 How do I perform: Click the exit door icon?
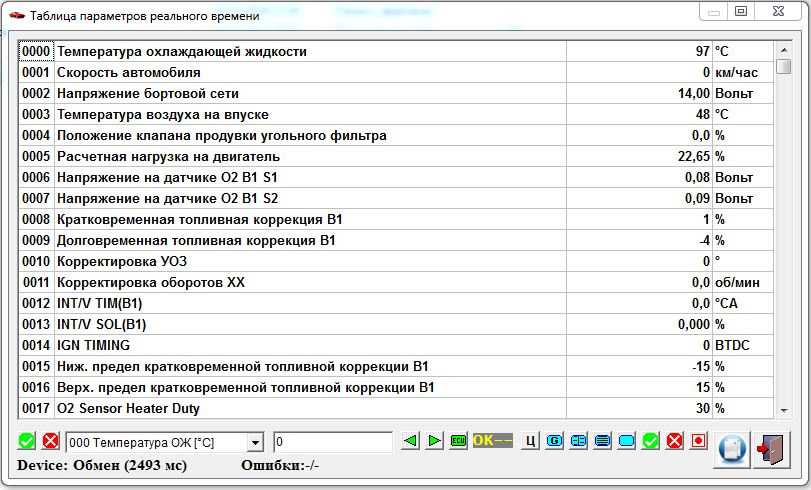point(771,450)
